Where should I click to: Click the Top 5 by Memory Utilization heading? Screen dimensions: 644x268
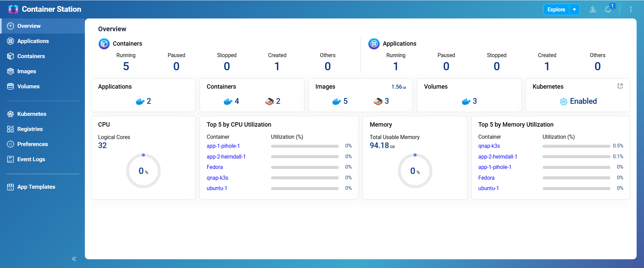click(x=516, y=125)
